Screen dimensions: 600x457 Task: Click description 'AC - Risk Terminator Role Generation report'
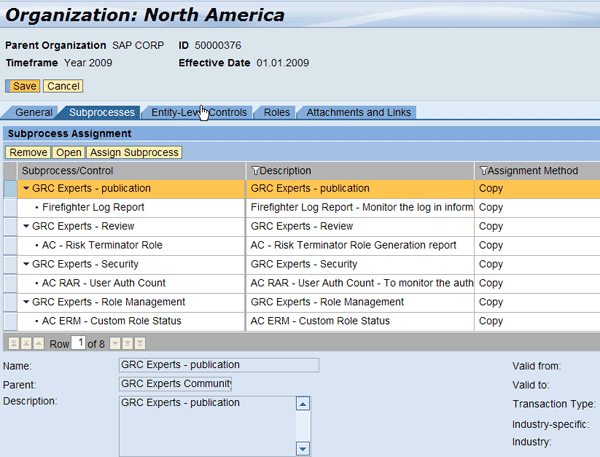(x=353, y=245)
